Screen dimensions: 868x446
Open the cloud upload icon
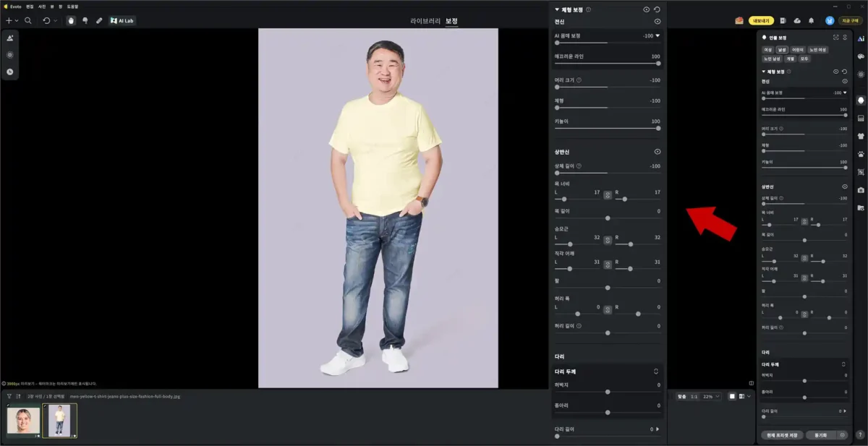pyautogui.click(x=797, y=21)
